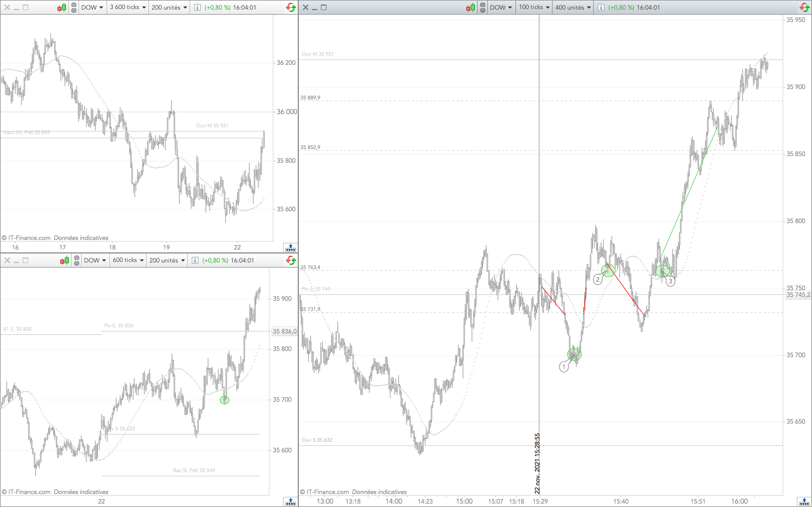
Task: Open info icon in the 100 ticks chart
Action: (601, 7)
